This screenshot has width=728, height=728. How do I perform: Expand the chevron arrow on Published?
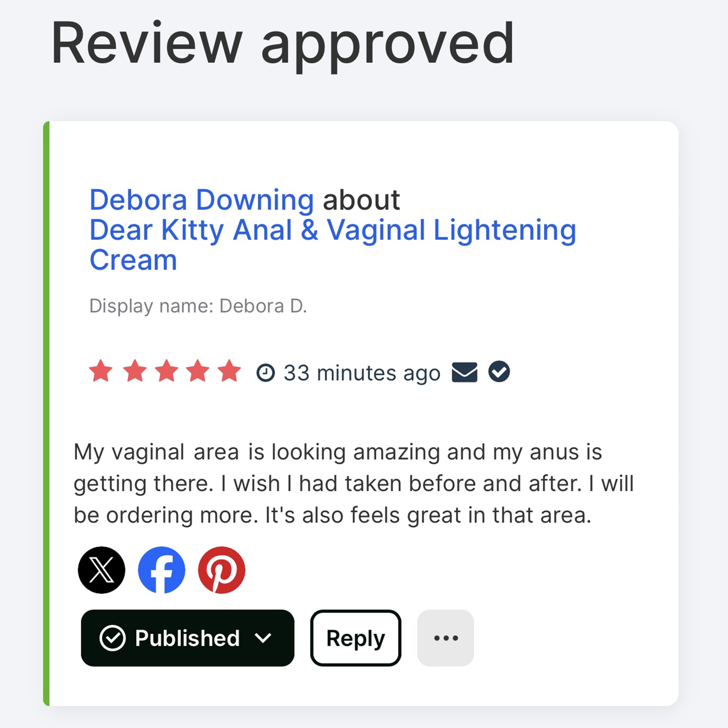point(263,638)
